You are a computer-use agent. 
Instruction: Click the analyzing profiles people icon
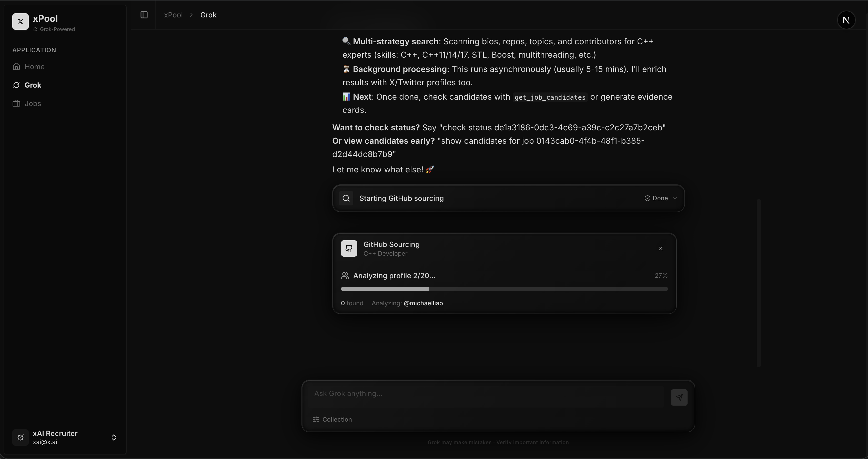pos(345,275)
